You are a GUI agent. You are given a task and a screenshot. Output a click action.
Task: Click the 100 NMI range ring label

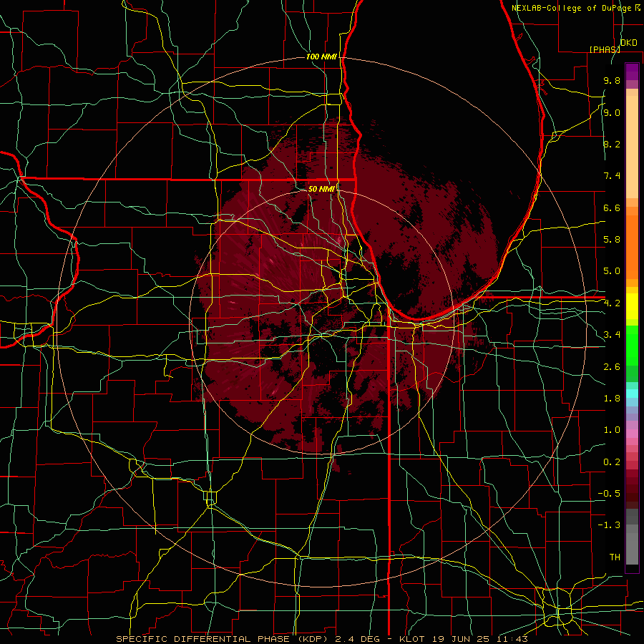(321, 57)
